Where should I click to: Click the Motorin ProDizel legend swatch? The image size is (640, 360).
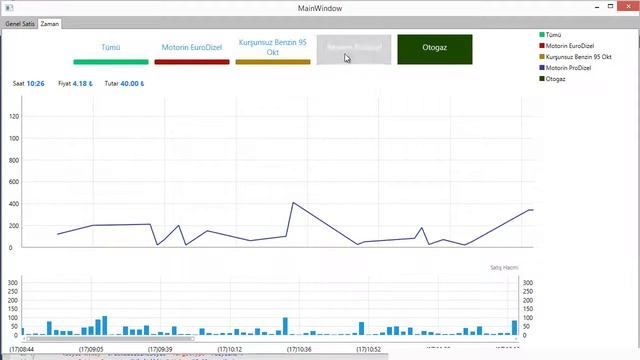tap(542, 68)
